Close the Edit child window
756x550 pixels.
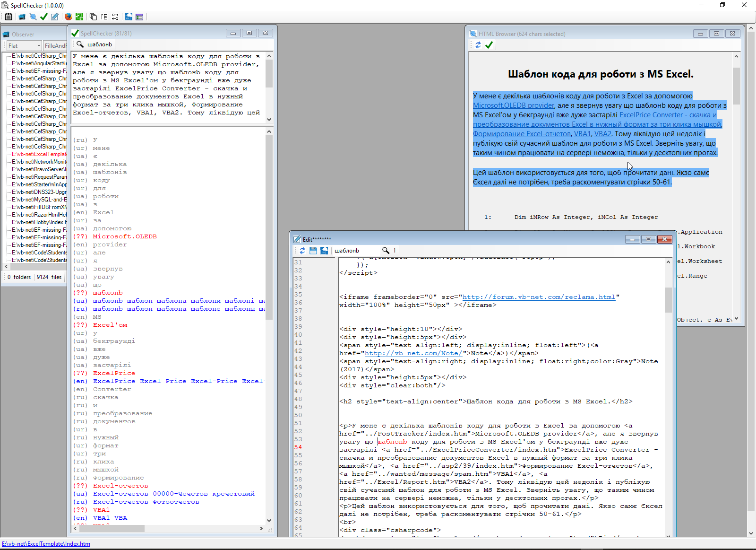tap(664, 239)
